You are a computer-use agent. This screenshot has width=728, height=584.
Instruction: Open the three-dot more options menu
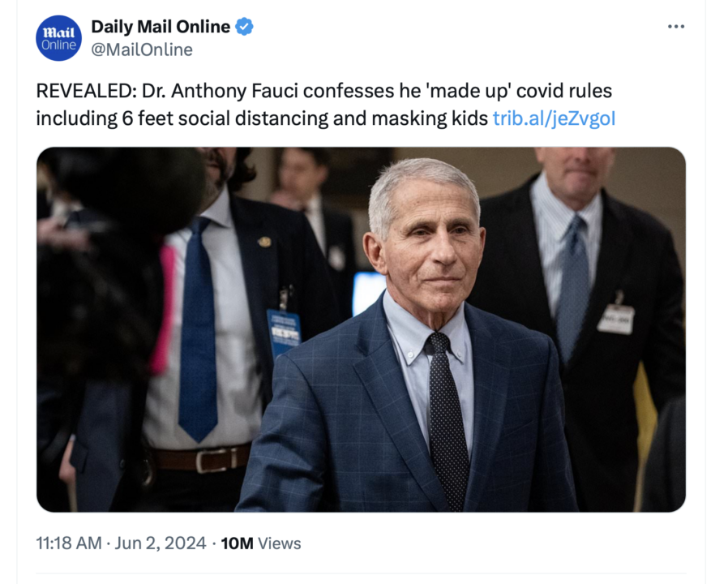(675, 27)
